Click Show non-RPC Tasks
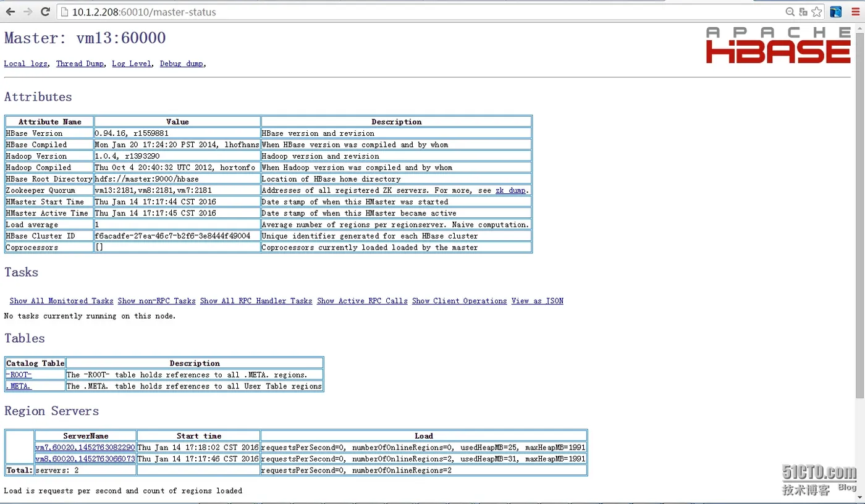The image size is (865, 504). coord(157,301)
